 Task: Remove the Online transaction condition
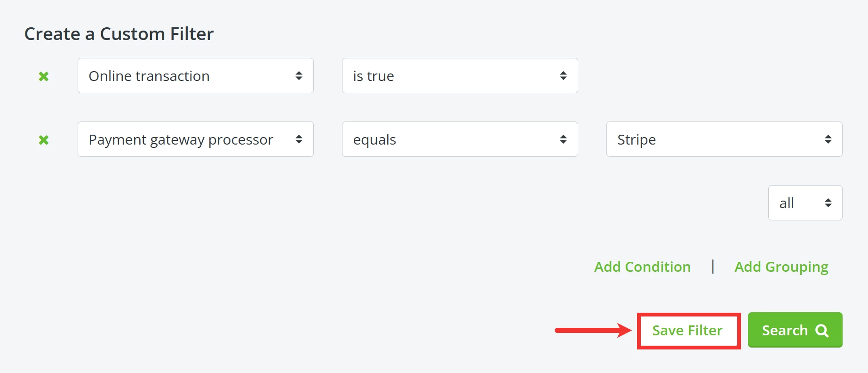44,76
